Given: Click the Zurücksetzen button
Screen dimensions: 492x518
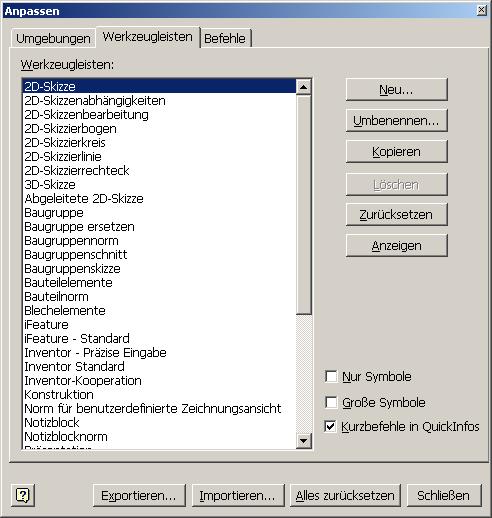Looking at the screenshot, I should coord(396,214).
